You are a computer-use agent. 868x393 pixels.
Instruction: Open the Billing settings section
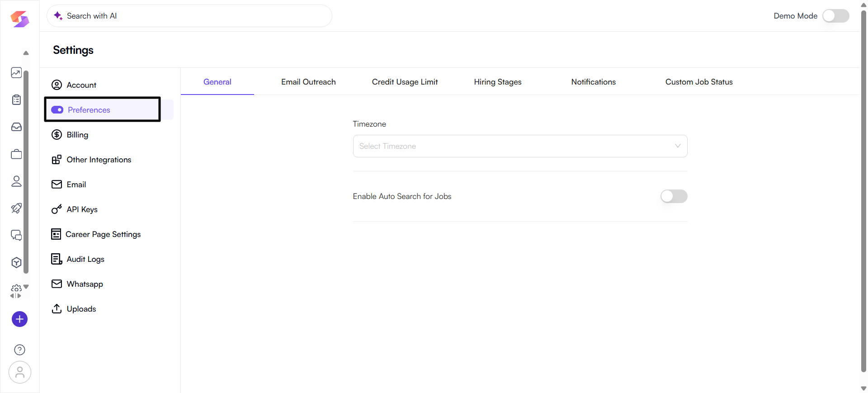pos(77,135)
